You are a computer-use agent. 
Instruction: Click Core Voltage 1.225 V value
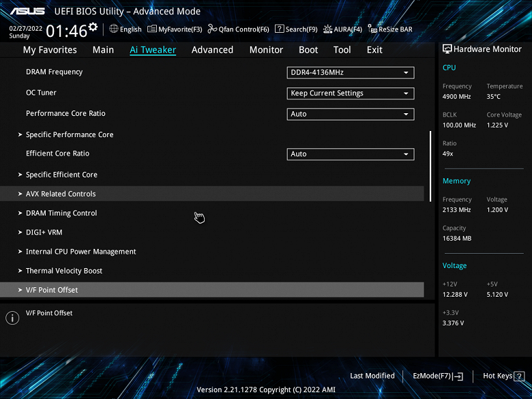click(497, 125)
